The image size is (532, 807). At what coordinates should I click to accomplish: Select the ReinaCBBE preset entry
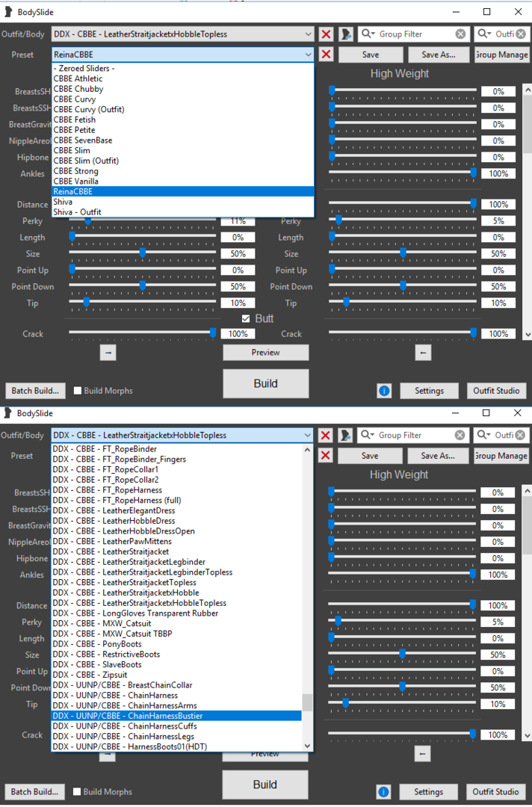coord(182,191)
